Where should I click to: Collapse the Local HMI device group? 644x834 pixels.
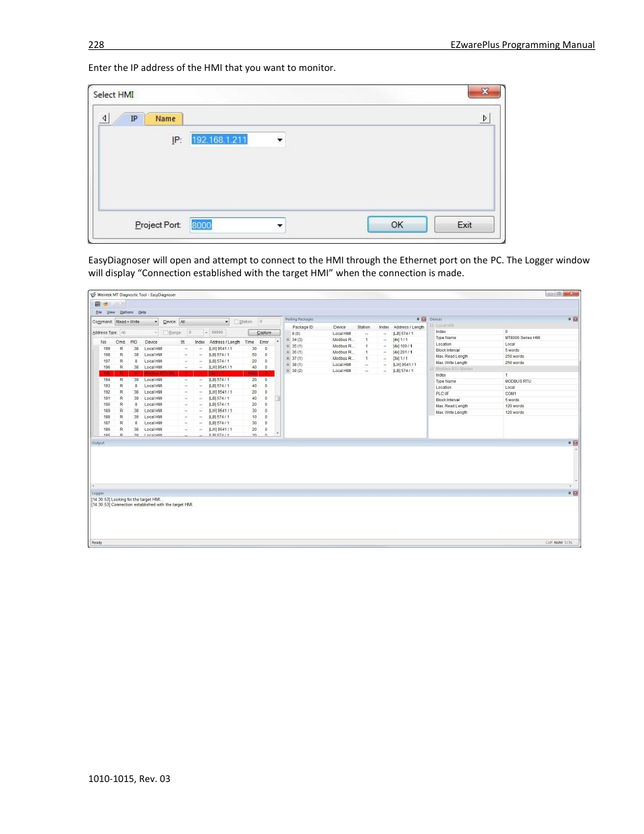[x=432, y=325]
